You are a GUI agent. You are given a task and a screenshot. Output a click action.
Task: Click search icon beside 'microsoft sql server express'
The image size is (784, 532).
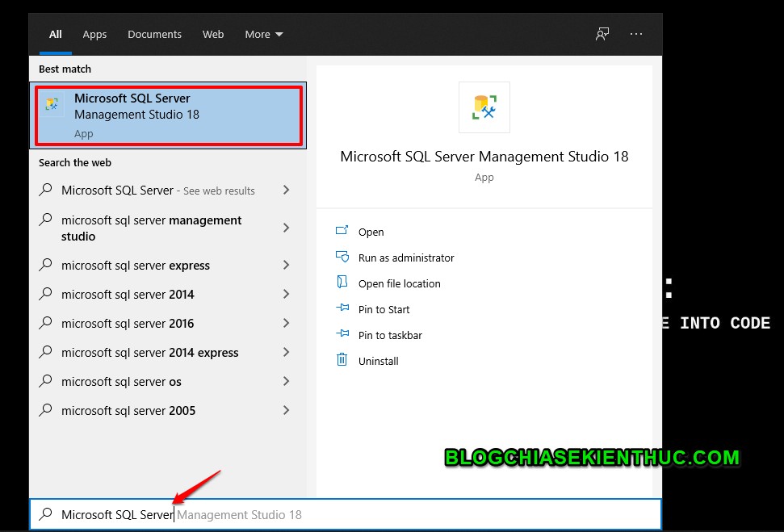(45, 265)
